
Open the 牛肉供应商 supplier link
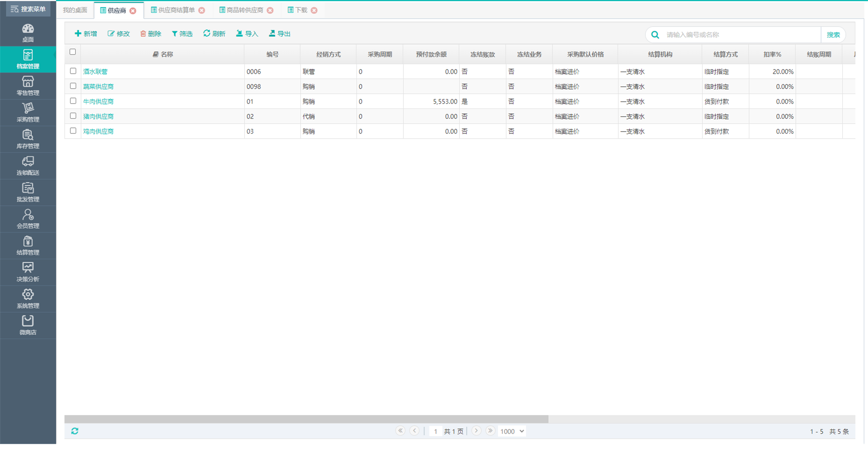tap(99, 101)
